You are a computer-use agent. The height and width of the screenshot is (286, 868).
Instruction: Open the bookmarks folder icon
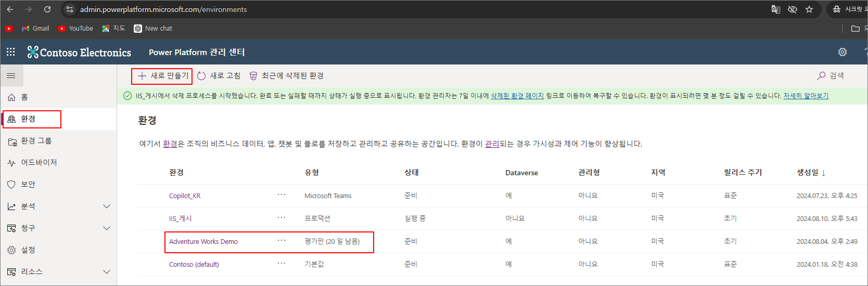click(855, 29)
